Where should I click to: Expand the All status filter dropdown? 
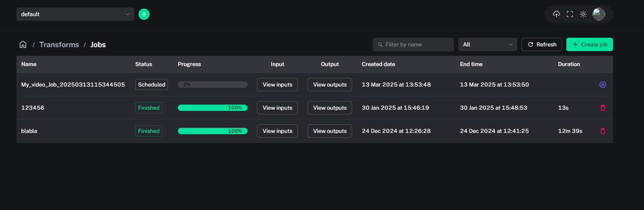pyautogui.click(x=487, y=44)
